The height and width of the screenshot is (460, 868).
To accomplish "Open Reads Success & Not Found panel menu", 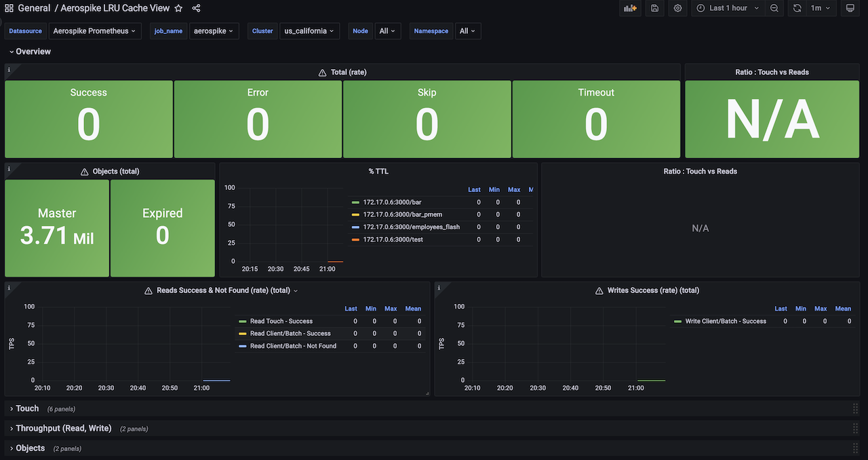I will pos(227,290).
